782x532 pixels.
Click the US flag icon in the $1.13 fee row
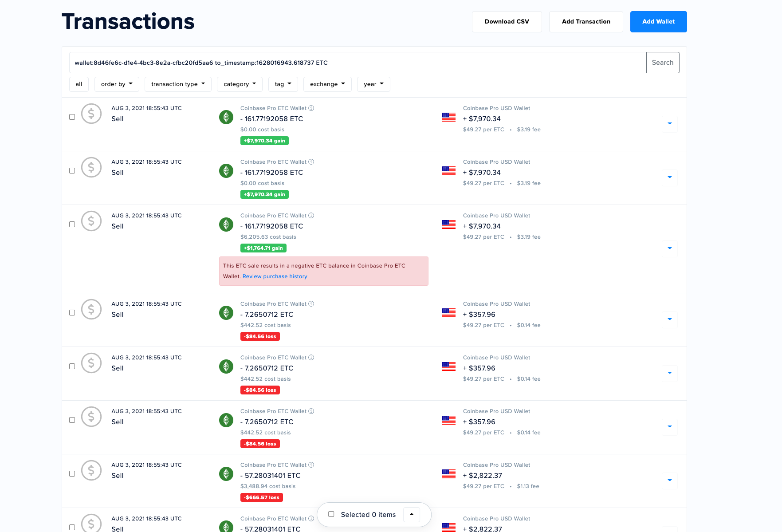[449, 474]
